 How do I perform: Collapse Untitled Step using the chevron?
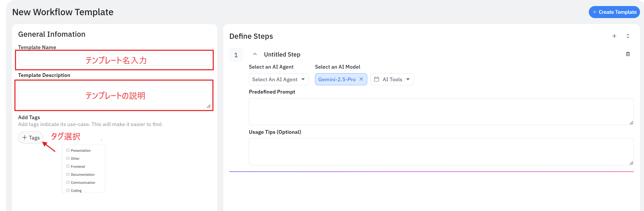pos(255,54)
